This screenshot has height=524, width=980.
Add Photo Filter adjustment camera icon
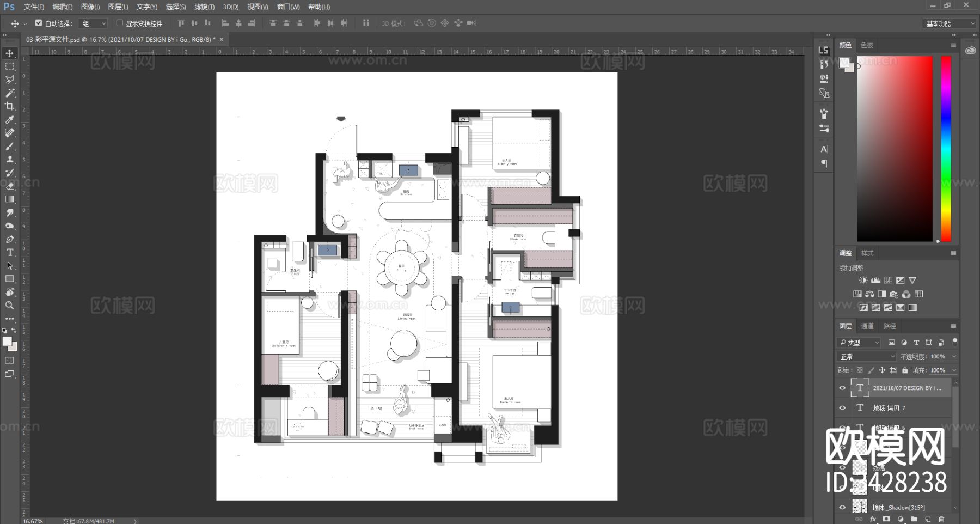point(894,294)
